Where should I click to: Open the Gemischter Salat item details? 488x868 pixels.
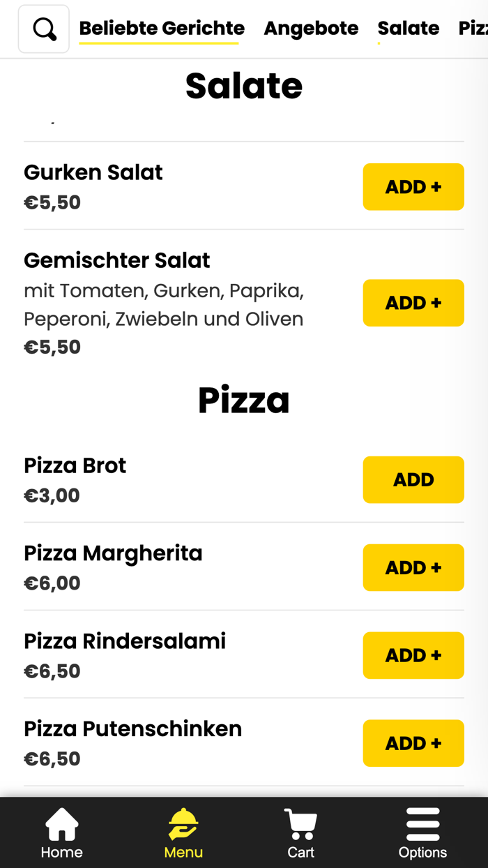(x=116, y=260)
